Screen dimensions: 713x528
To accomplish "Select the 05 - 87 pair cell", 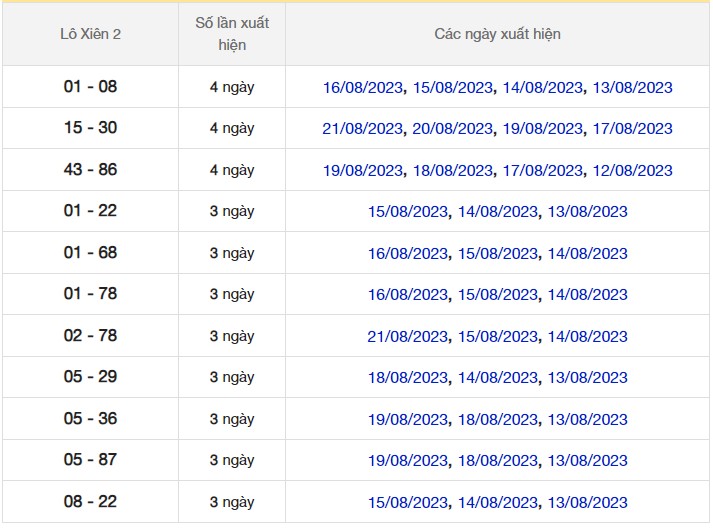I will [x=90, y=460].
